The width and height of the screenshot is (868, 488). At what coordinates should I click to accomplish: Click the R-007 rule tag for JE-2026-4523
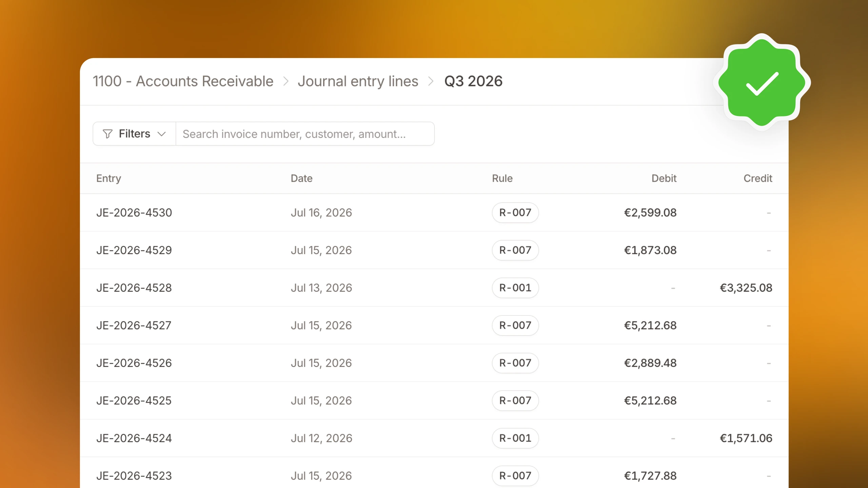[515, 476]
